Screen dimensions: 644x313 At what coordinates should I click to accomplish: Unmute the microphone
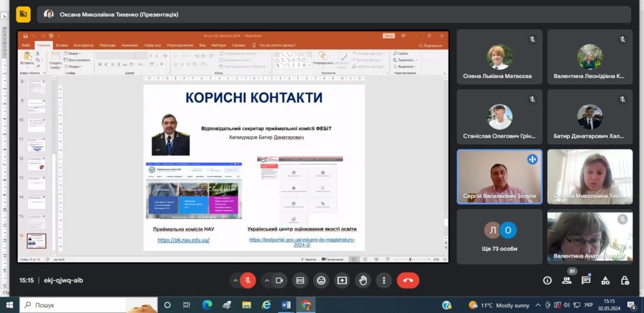tap(248, 280)
